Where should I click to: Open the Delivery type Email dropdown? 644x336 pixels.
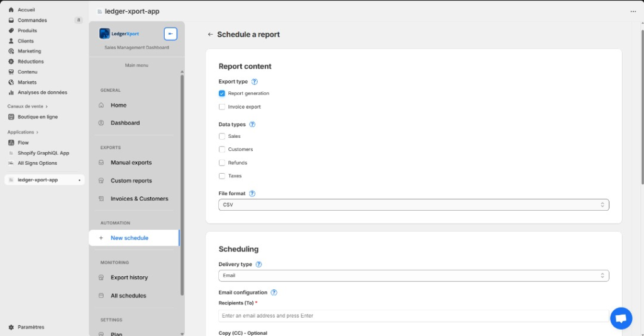413,276
